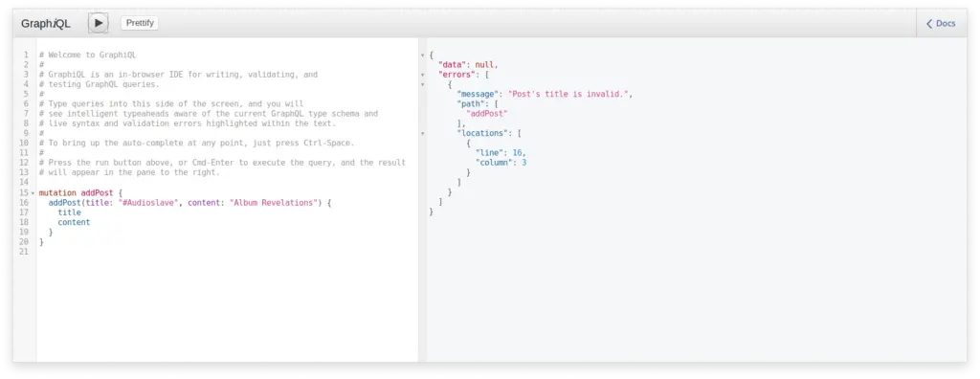
Task: Place cursor in the "#Audioslave" title string
Action: point(148,203)
